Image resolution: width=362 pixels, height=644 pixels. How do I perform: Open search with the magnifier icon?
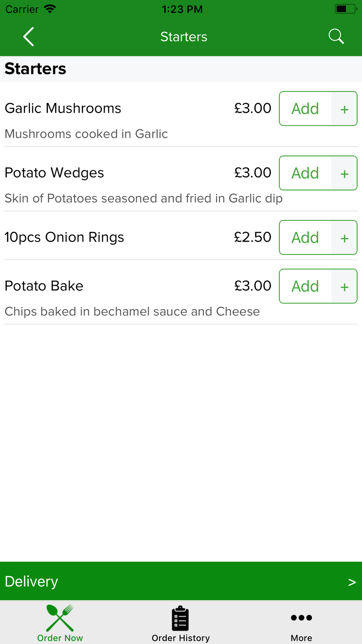336,37
